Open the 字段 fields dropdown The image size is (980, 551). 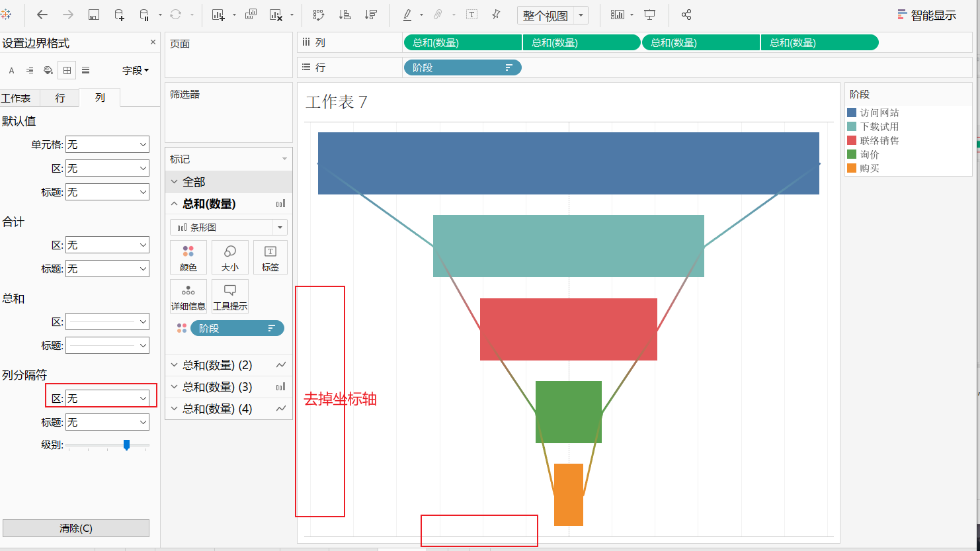[136, 70]
